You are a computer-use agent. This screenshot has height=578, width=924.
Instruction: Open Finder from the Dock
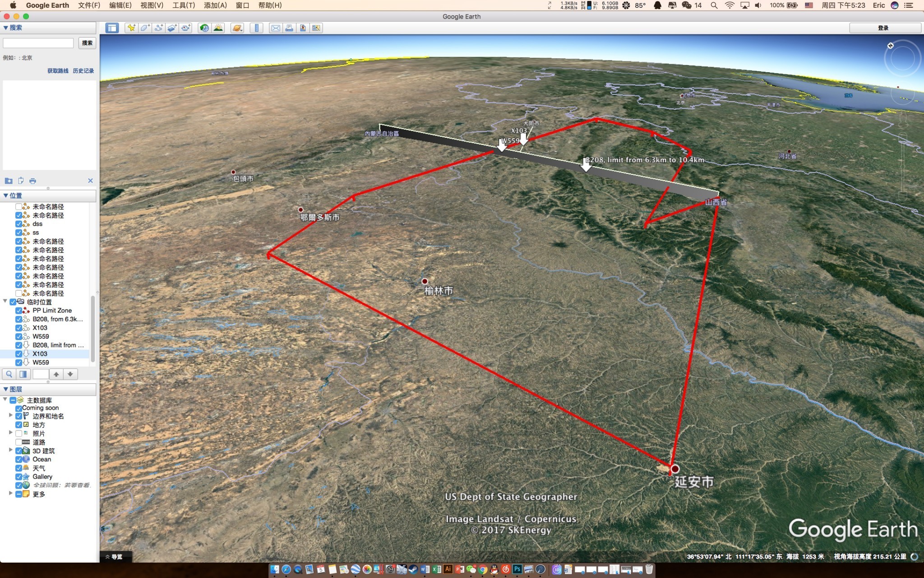[274, 569]
